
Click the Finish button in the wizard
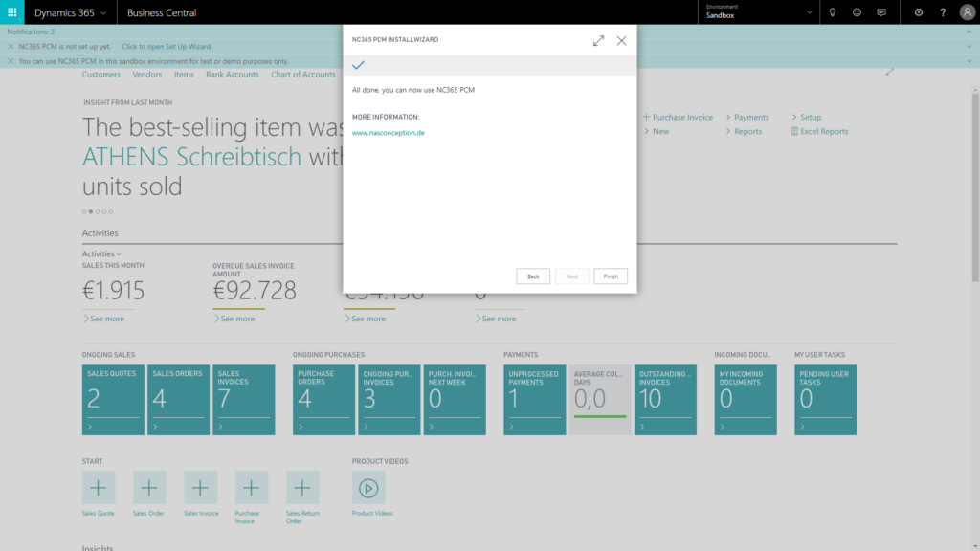[611, 276]
